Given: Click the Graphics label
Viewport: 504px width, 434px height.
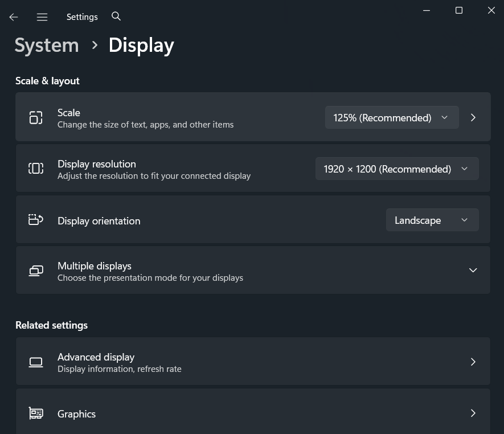Looking at the screenshot, I should [76, 414].
